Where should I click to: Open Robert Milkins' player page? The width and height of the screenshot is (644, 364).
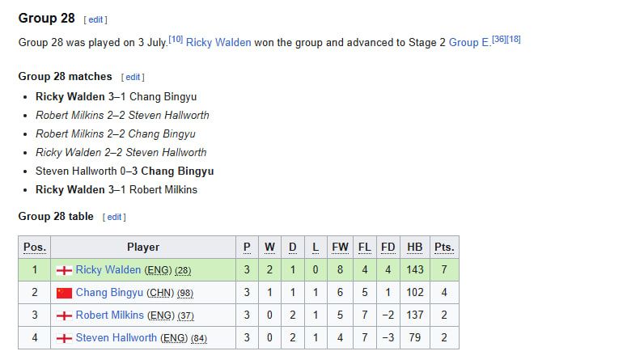[x=110, y=315]
